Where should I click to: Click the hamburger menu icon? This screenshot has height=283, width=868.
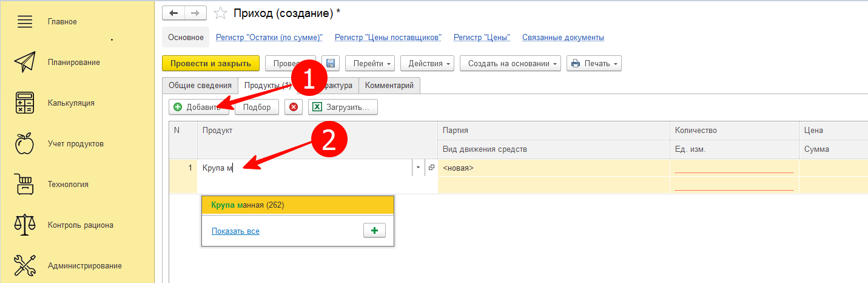click(24, 22)
